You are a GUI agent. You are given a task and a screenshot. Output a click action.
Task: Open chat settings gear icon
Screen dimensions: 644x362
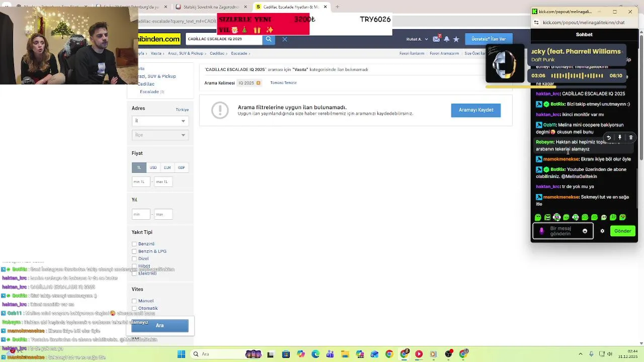point(602,231)
